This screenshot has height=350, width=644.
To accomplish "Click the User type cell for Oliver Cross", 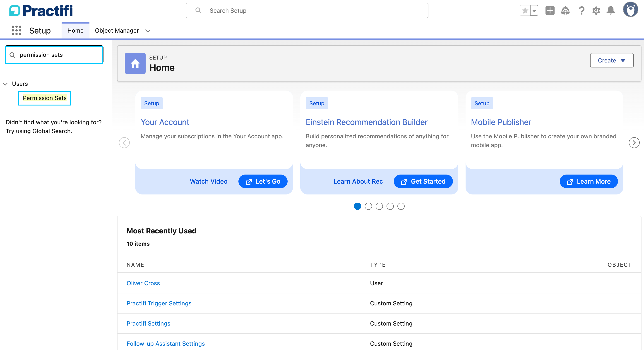I will click(x=376, y=283).
